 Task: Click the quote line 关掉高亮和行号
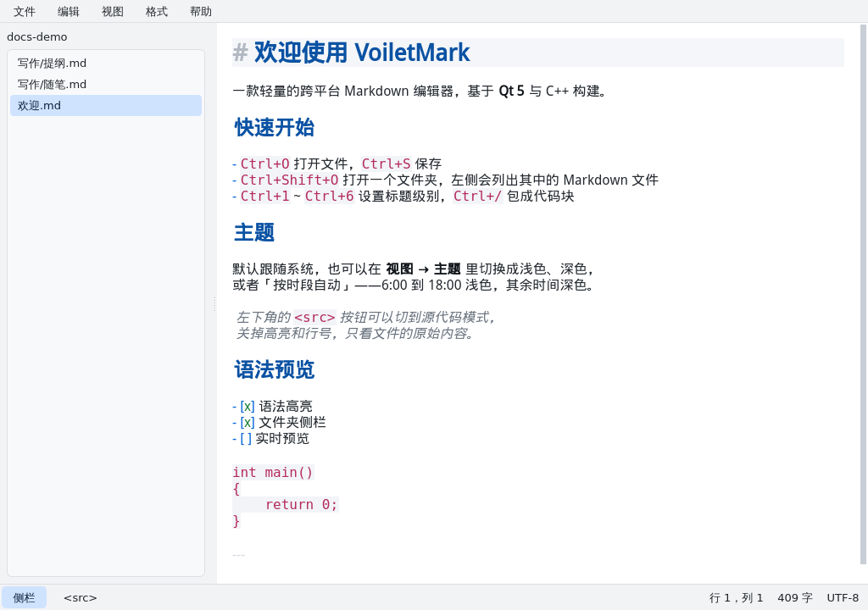[x=355, y=333]
